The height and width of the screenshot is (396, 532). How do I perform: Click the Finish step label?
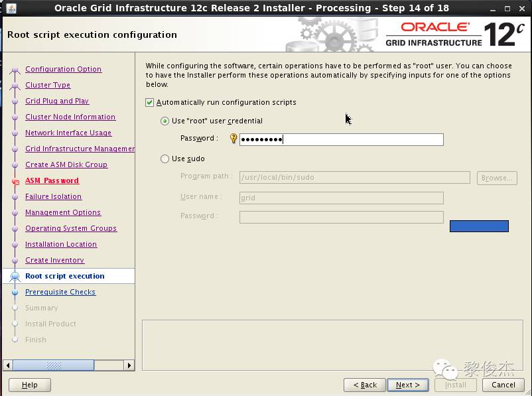click(x=36, y=340)
